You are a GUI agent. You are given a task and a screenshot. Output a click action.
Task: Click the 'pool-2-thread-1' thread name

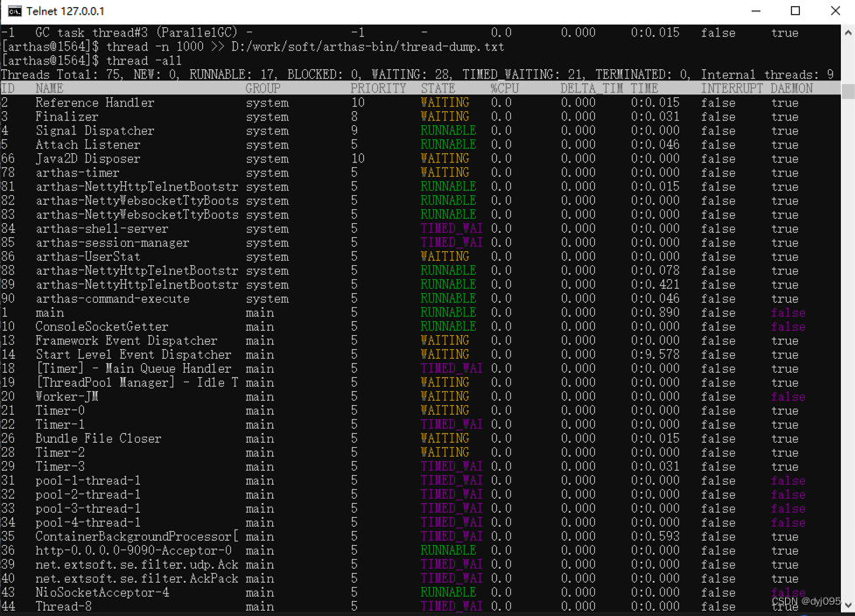88,494
